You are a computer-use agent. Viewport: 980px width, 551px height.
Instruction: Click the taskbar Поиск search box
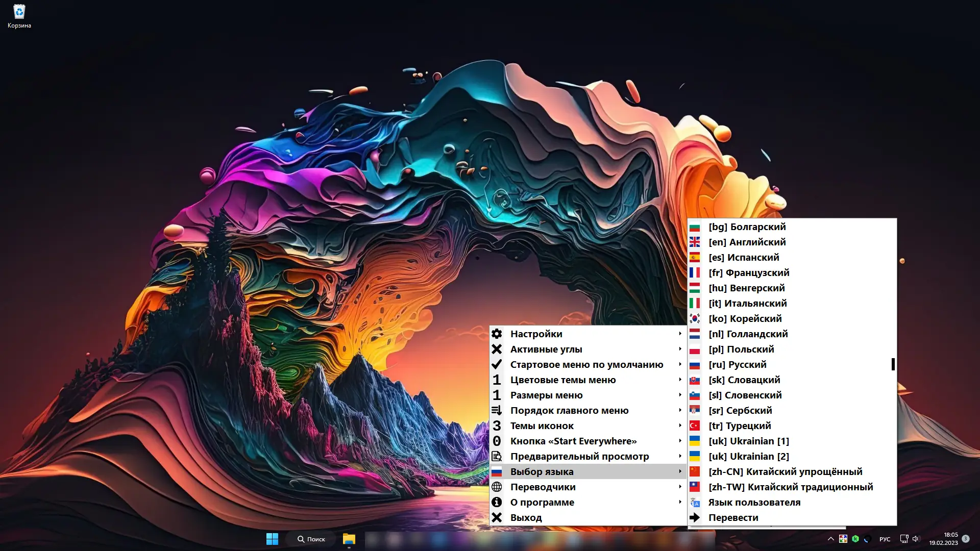[311, 539]
